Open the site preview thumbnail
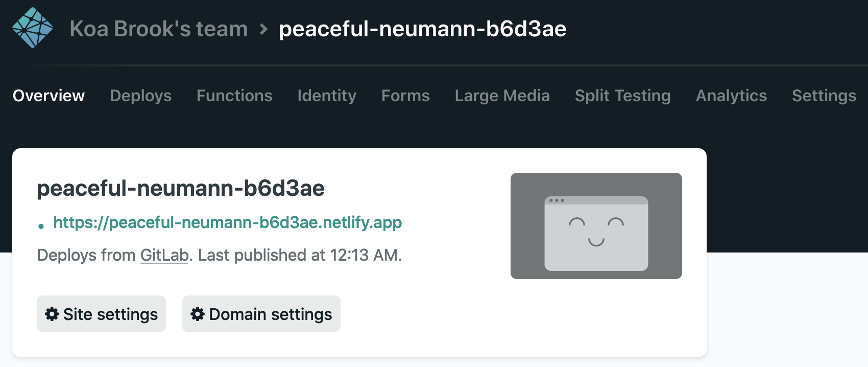868x367 pixels. (596, 226)
